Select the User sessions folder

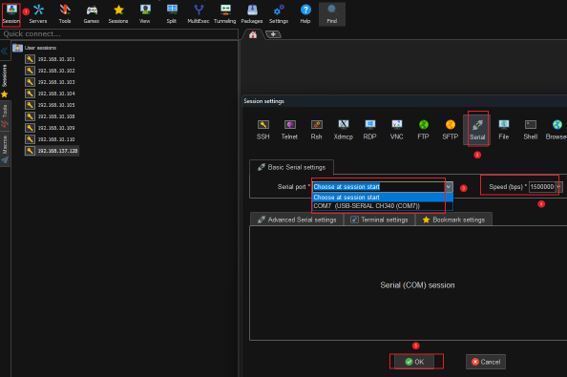[35, 48]
